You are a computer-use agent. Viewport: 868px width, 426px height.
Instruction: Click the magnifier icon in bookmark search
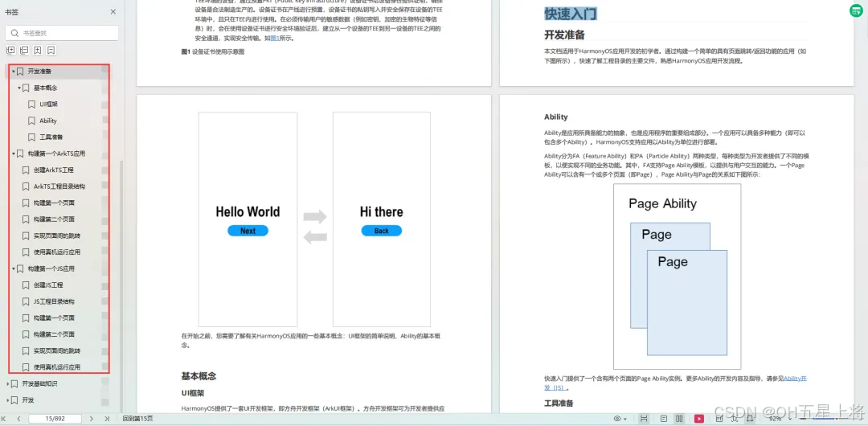[17, 33]
